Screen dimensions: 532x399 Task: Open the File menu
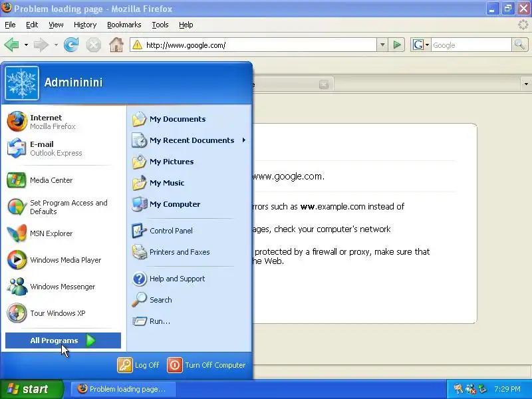[10, 25]
